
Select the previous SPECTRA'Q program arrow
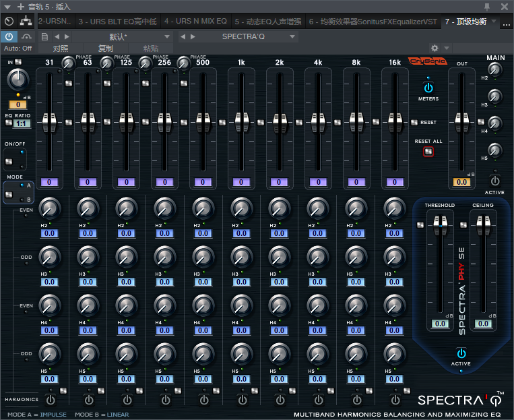tap(183, 37)
